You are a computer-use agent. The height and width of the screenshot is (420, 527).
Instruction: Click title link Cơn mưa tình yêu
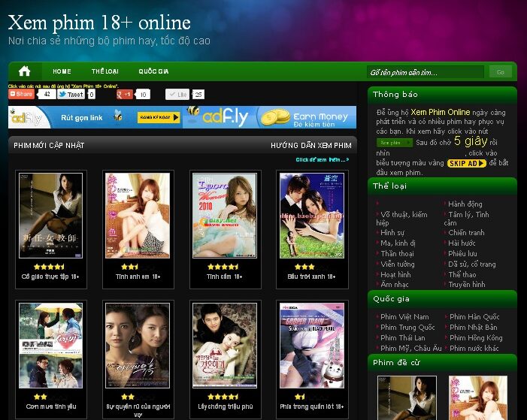tap(51, 406)
